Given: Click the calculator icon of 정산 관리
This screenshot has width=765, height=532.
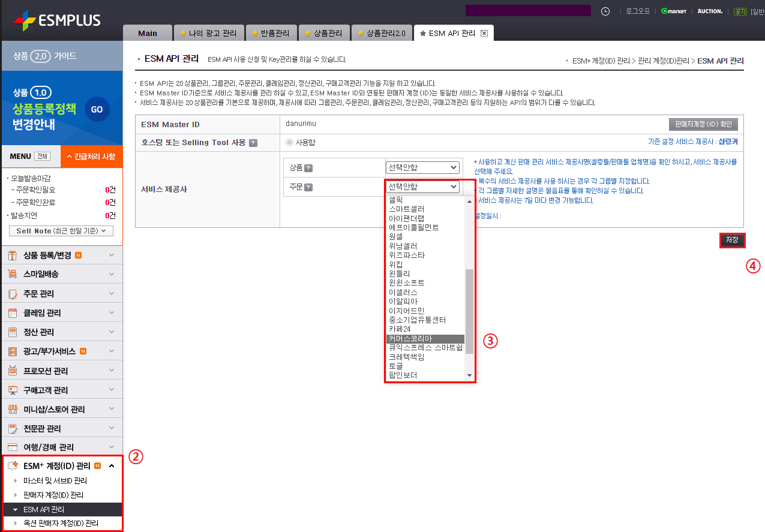Looking at the screenshot, I should coord(12,332).
